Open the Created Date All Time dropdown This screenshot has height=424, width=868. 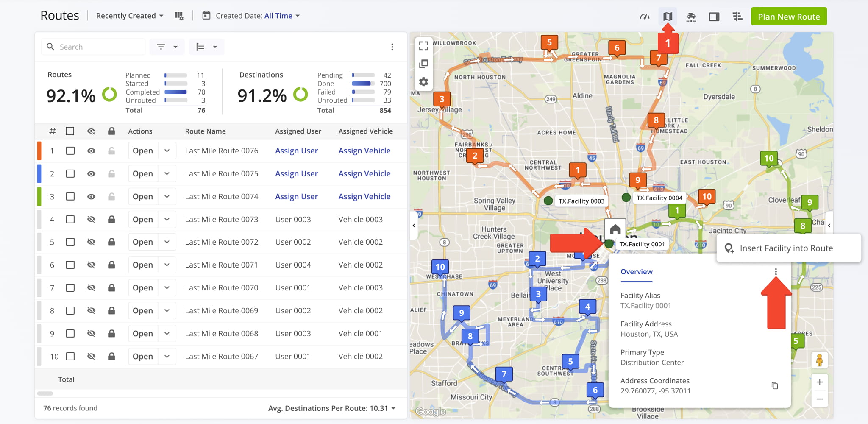[282, 16]
